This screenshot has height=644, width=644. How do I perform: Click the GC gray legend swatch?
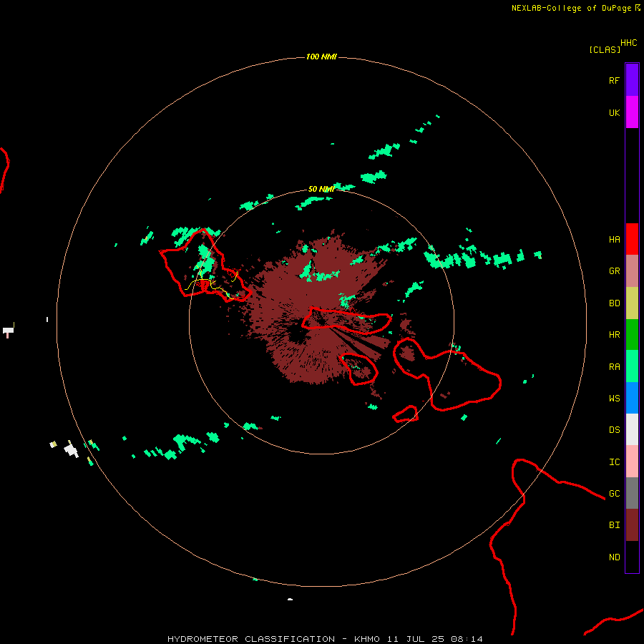(x=632, y=493)
